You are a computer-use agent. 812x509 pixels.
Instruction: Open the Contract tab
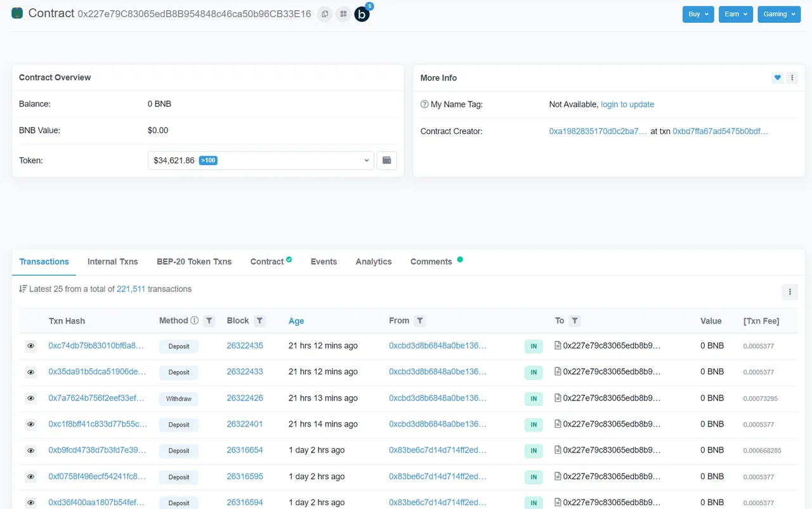pos(271,261)
